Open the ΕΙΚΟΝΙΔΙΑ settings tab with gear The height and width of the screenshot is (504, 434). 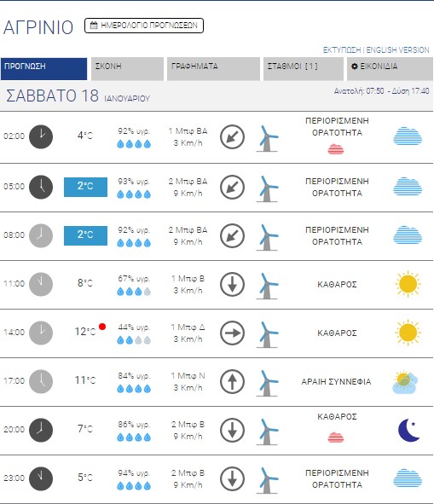tap(390, 68)
